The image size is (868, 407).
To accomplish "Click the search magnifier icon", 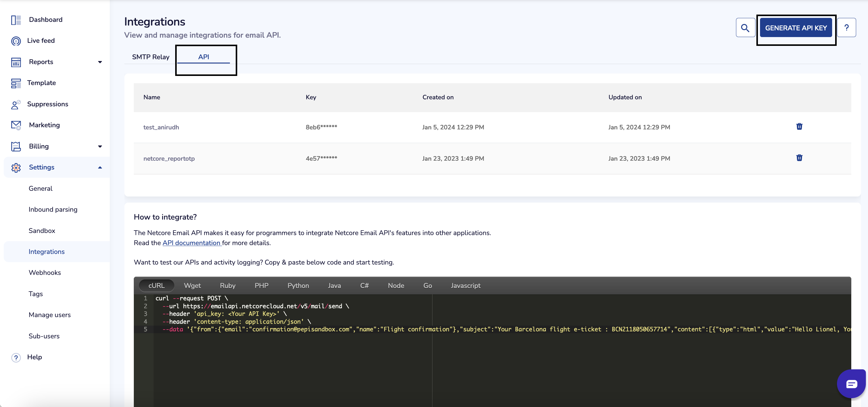I will point(745,28).
